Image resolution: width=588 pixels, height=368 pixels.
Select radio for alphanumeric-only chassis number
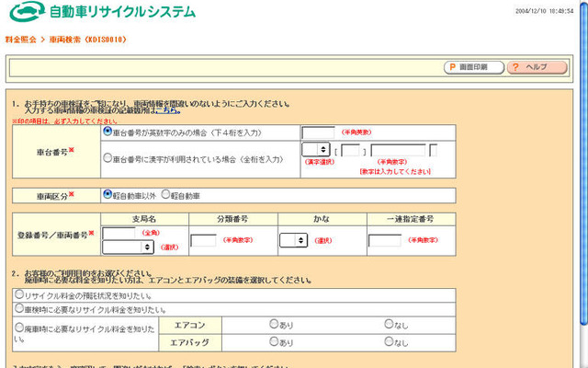108,132
